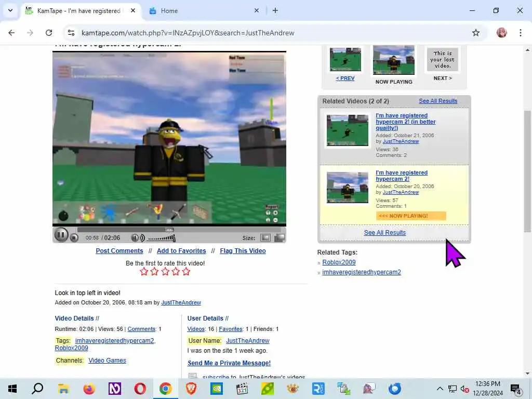532x399 pixels.
Task: Launch File Explorer from the taskbar
Action: click(63, 389)
